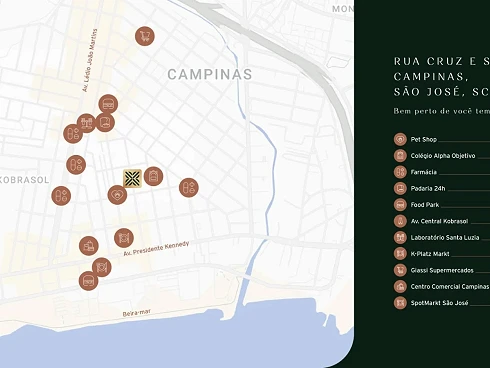The width and height of the screenshot is (490, 368).
Task: Click the Pet Shop legend icon
Action: [400, 139]
